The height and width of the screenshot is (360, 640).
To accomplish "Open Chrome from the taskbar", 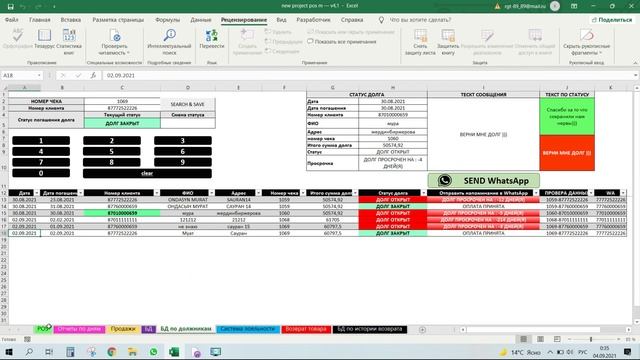I will point(111,352).
